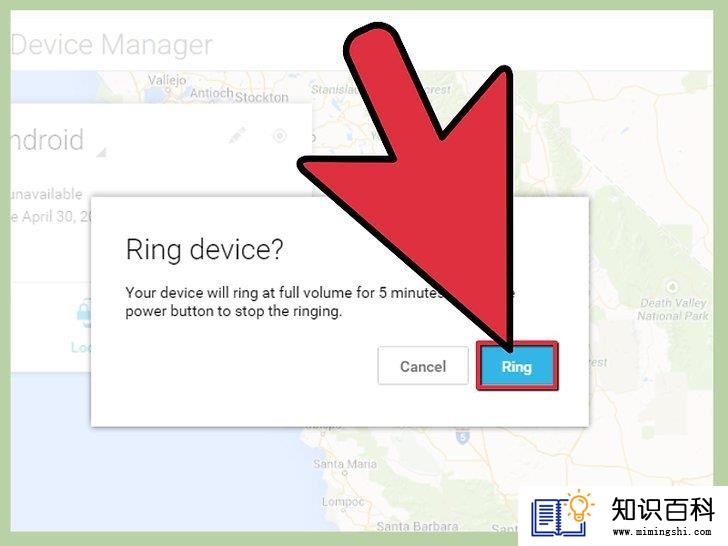Click the location unavailable status text
This screenshot has width=728, height=546.
pyautogui.click(x=46, y=194)
